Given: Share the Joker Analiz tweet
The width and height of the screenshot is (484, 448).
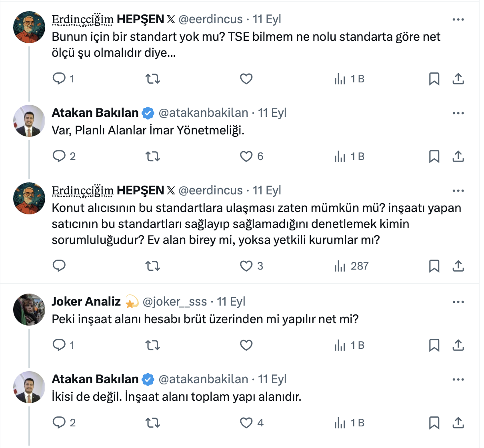Looking at the screenshot, I should [458, 345].
